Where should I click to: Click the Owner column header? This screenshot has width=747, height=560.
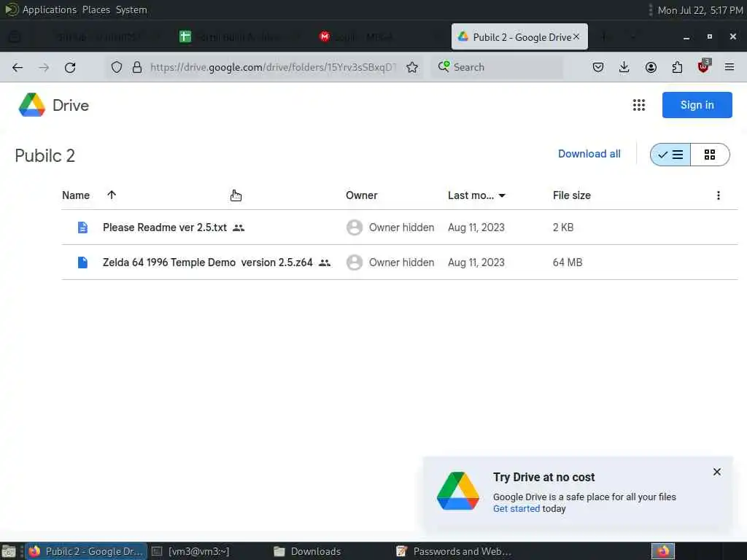tap(362, 195)
